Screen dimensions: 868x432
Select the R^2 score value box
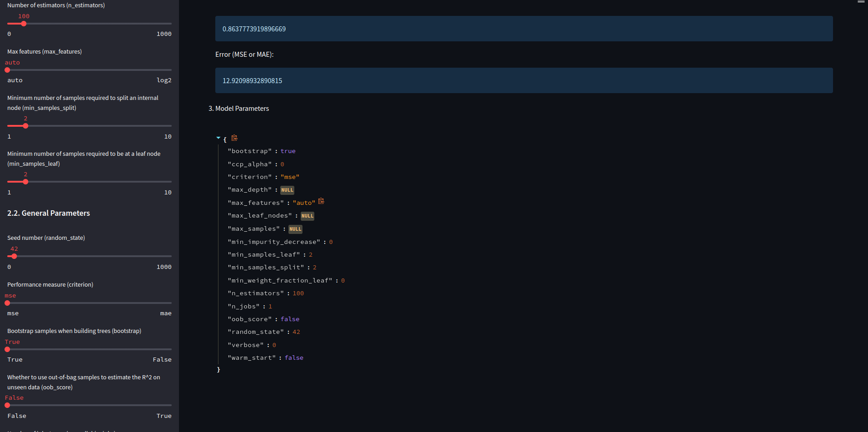click(x=523, y=28)
